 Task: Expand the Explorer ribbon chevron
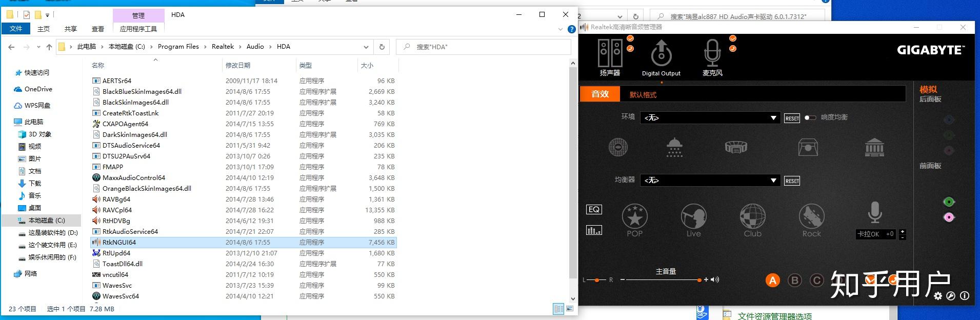click(x=561, y=29)
